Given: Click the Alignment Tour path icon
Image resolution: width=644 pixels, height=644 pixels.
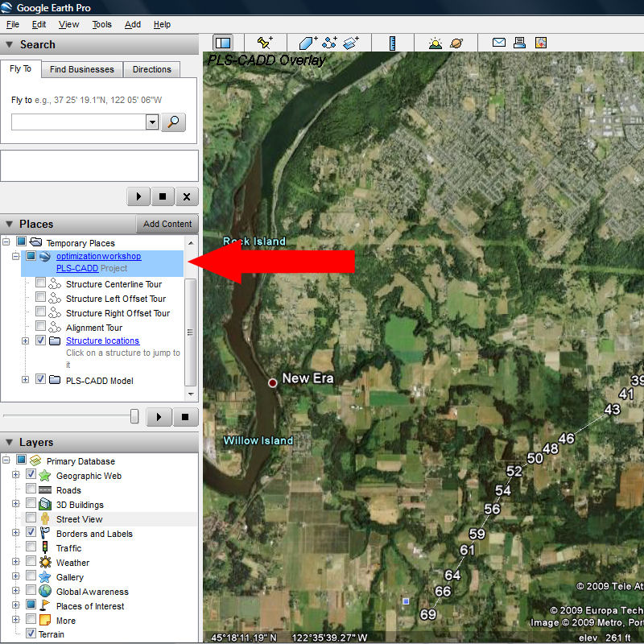Looking at the screenshot, I should point(55,327).
